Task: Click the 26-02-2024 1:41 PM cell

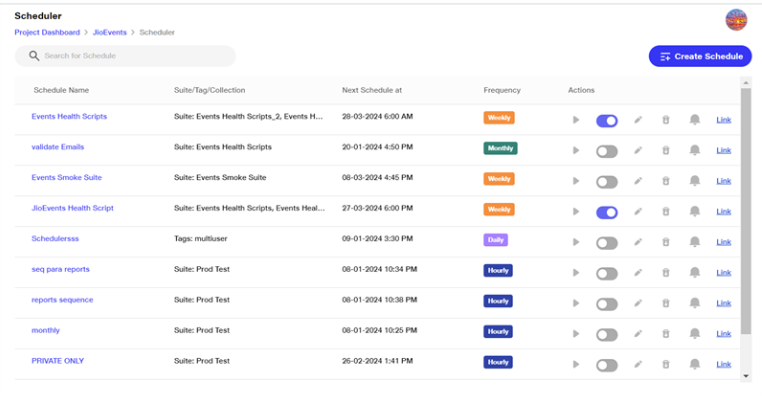Action: [378, 361]
